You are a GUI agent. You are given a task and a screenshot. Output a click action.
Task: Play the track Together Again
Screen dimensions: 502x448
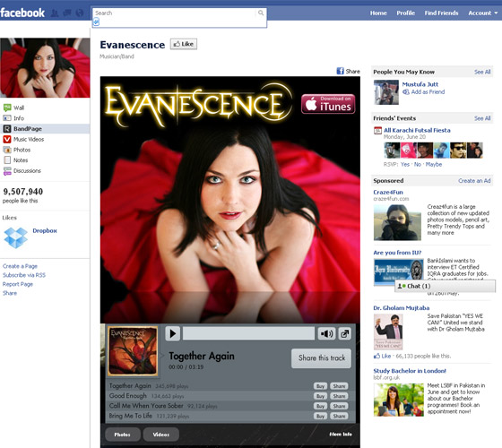(x=172, y=333)
